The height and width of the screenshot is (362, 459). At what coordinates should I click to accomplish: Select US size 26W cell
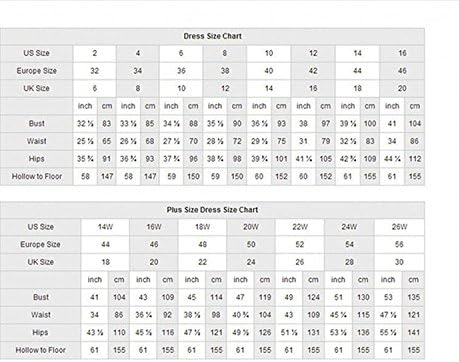click(x=399, y=227)
